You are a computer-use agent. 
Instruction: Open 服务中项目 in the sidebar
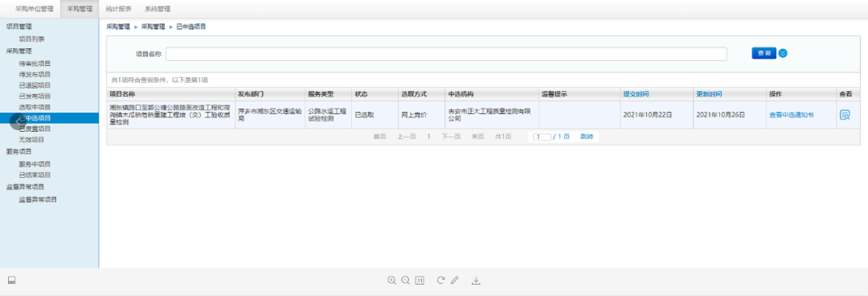click(35, 164)
